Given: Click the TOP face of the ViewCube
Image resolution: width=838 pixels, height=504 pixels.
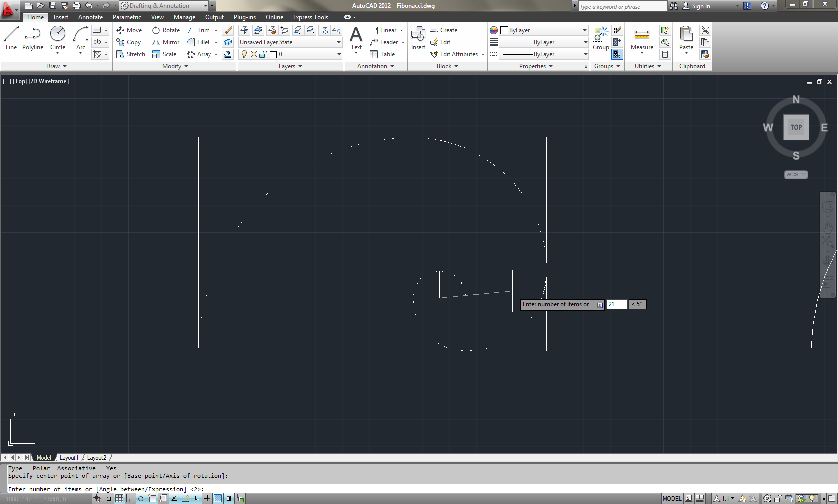Looking at the screenshot, I should coord(796,127).
